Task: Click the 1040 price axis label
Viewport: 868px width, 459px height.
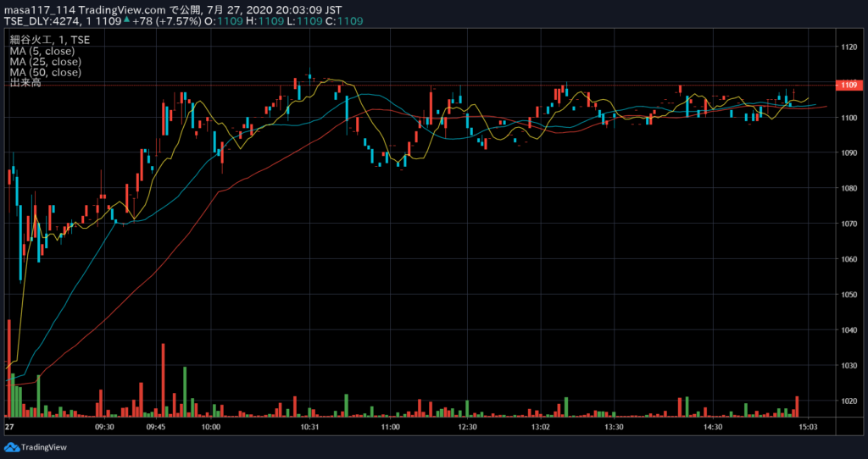Action: [849, 330]
